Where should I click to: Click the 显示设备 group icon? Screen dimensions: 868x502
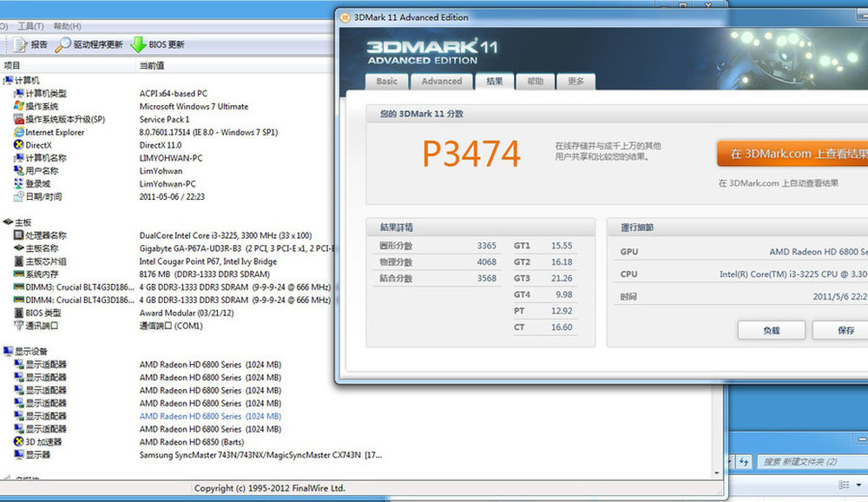point(8,351)
